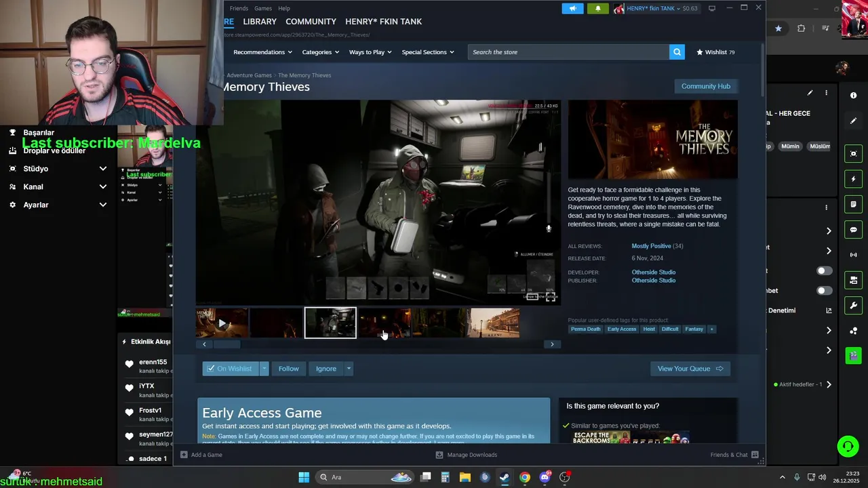Open the Friends menu in Steam
The image size is (868, 488).
239,8
